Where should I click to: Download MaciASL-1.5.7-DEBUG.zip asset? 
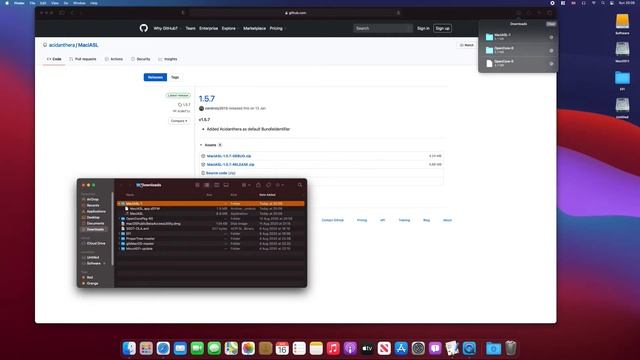(229, 156)
